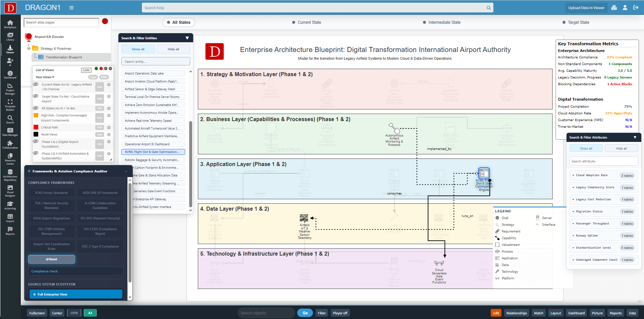Screen dimensions: 644x319
Task: Toggle eye for Phase 1 & 2 view
Action: 36,142
